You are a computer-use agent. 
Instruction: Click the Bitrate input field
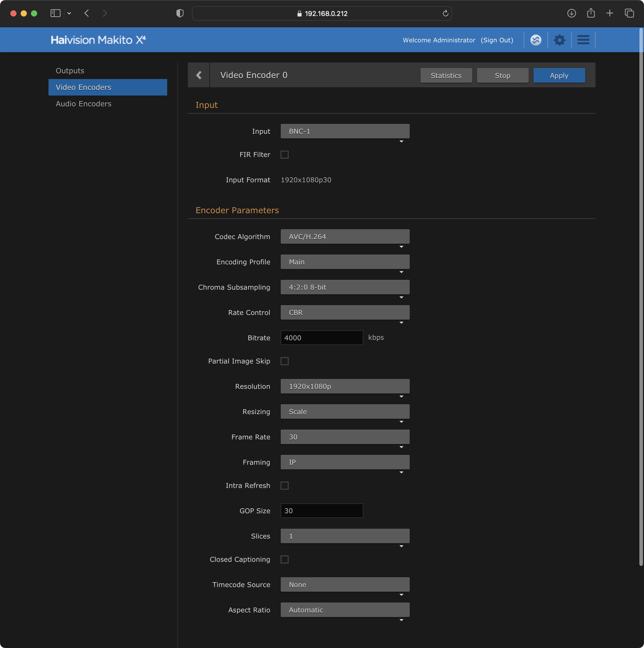click(x=321, y=338)
